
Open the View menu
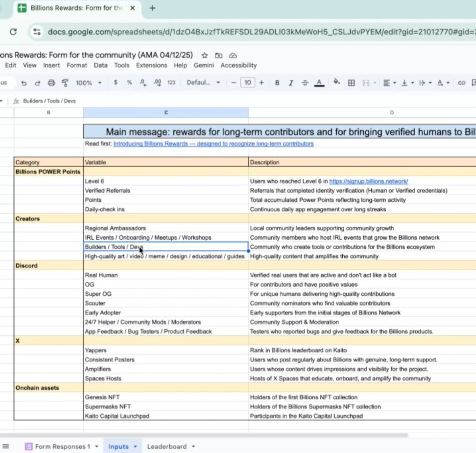[30, 65]
